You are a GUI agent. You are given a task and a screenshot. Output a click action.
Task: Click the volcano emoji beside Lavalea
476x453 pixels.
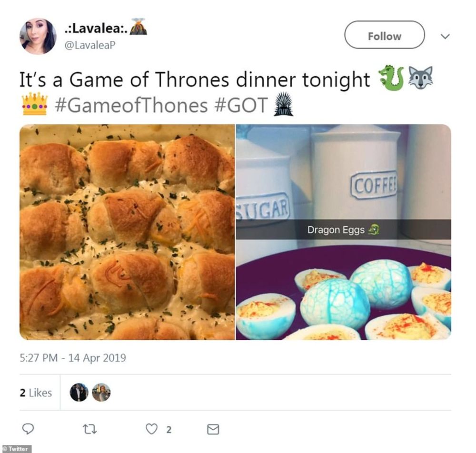(139, 27)
